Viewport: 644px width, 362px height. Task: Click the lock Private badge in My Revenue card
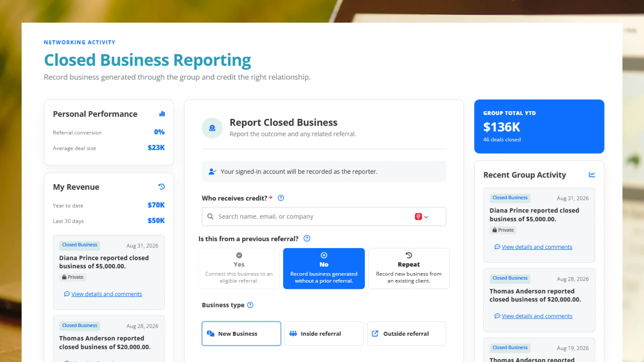tap(73, 277)
